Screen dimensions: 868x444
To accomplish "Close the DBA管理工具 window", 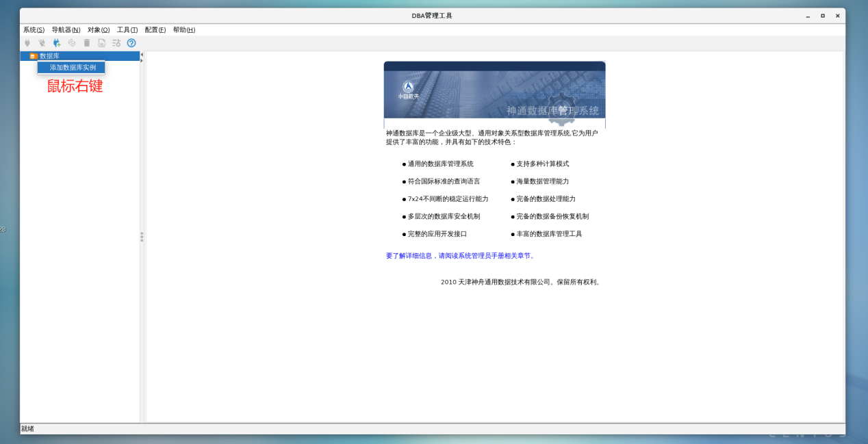I will [837, 16].
